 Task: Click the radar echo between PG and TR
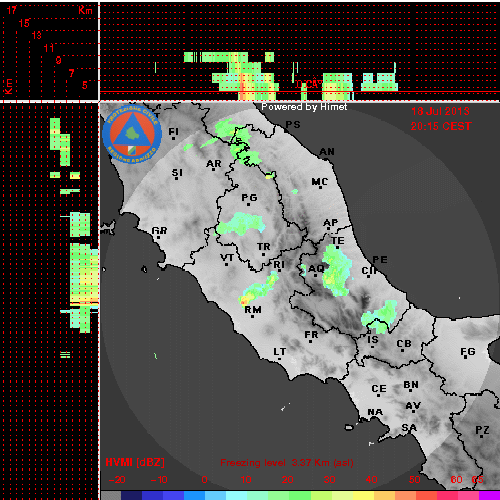(x=241, y=224)
